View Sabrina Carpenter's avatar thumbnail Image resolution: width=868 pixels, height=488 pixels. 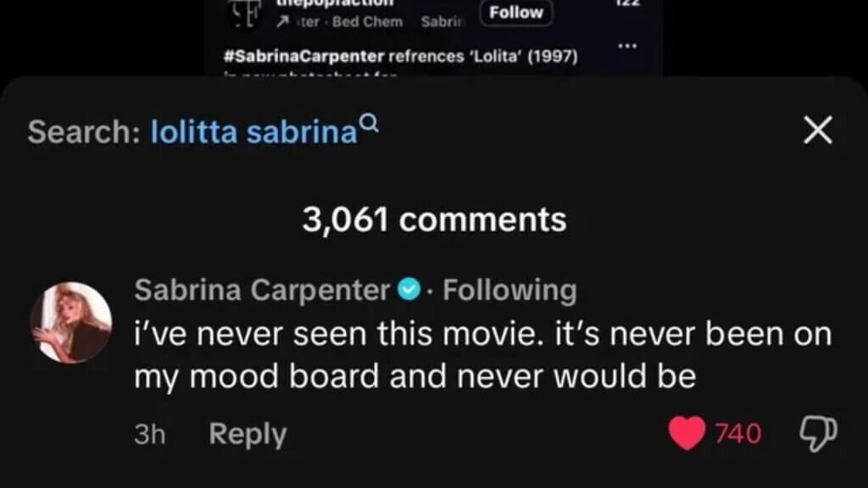click(71, 323)
